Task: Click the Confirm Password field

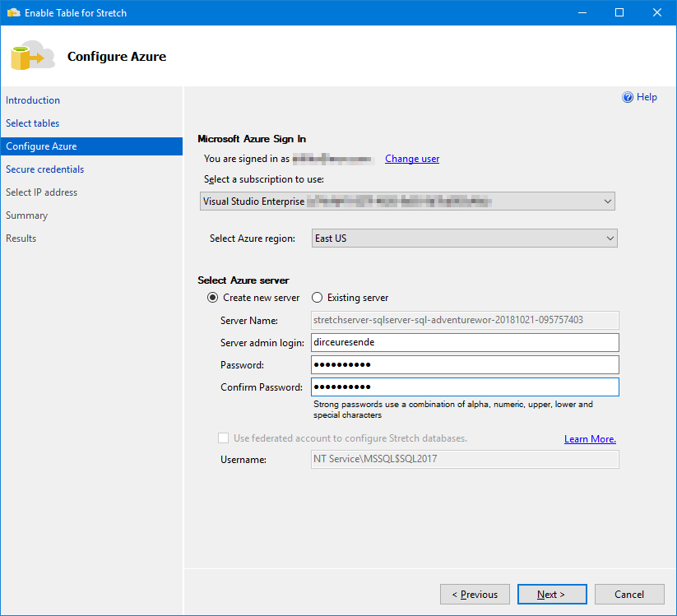Action: [x=465, y=387]
